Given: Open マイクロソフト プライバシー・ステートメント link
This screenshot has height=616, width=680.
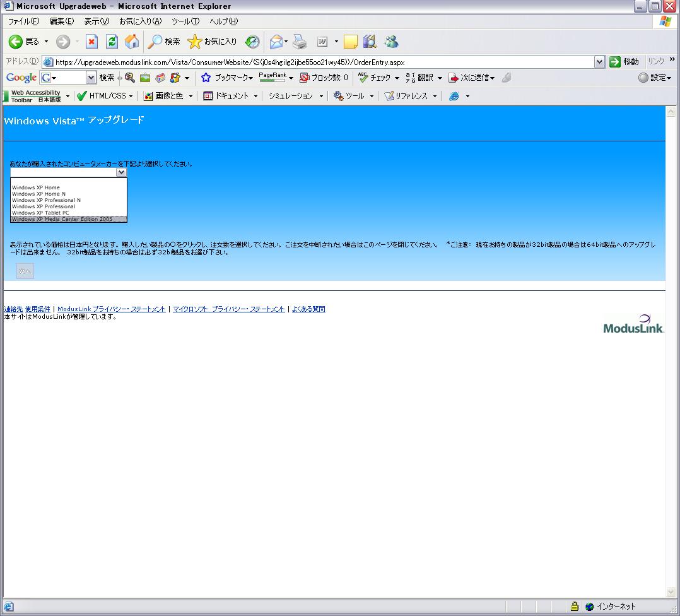Looking at the screenshot, I should tap(229, 309).
